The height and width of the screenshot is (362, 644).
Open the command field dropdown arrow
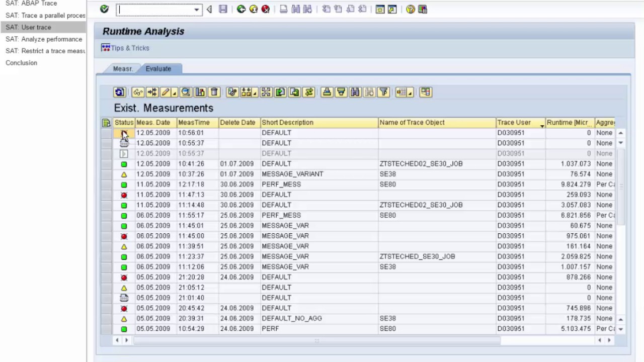coord(197,10)
